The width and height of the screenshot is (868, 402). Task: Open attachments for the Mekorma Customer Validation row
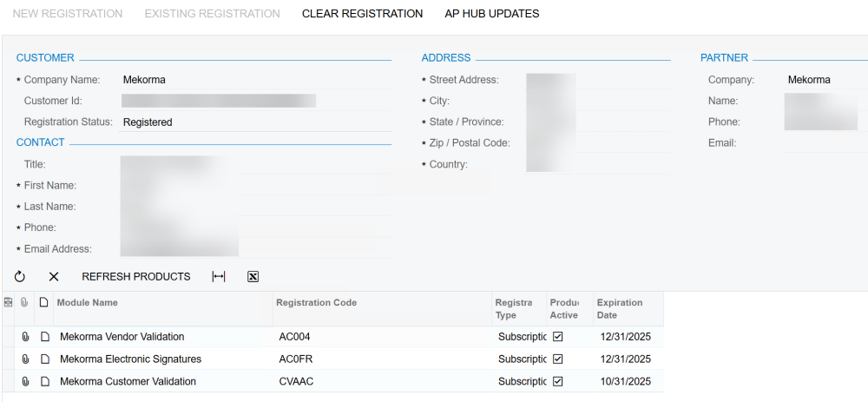(x=25, y=381)
